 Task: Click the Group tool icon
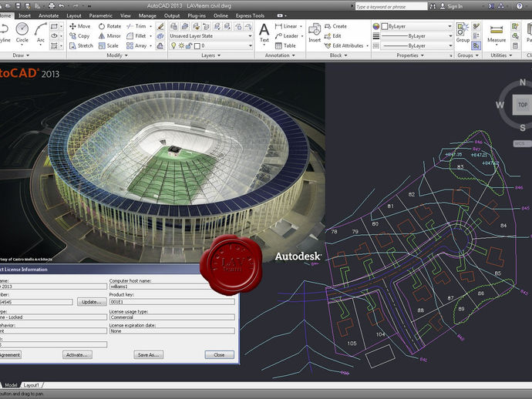(463, 32)
